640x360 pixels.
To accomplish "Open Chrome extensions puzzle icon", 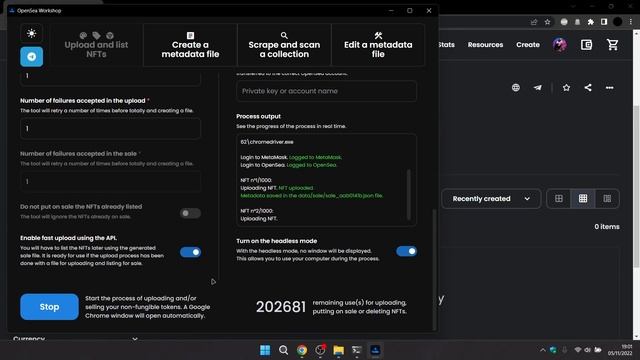I will (590, 22).
